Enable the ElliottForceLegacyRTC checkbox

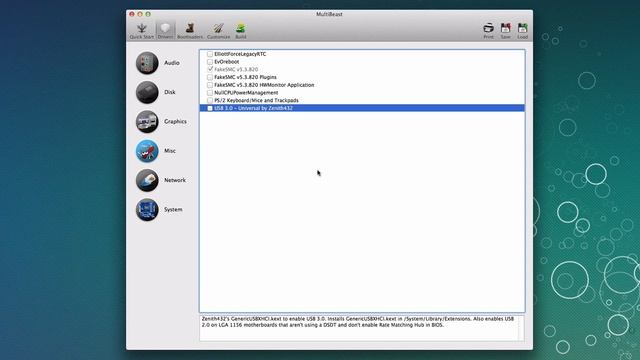pyautogui.click(x=210, y=54)
